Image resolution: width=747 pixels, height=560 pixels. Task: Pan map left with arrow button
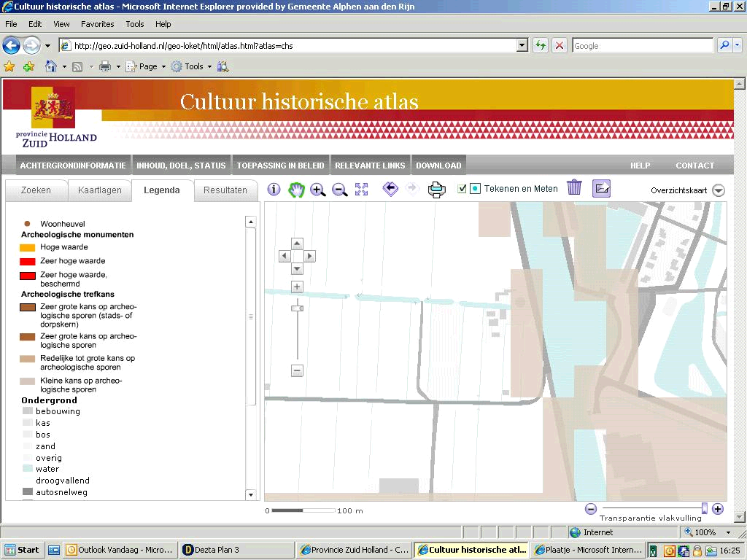(285, 256)
